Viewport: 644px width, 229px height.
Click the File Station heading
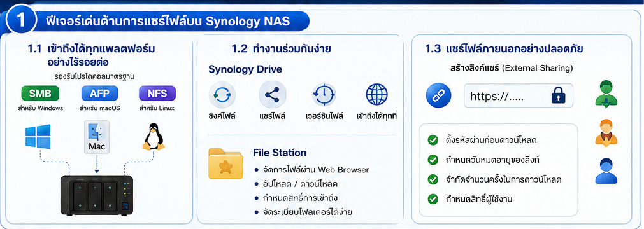click(280, 153)
